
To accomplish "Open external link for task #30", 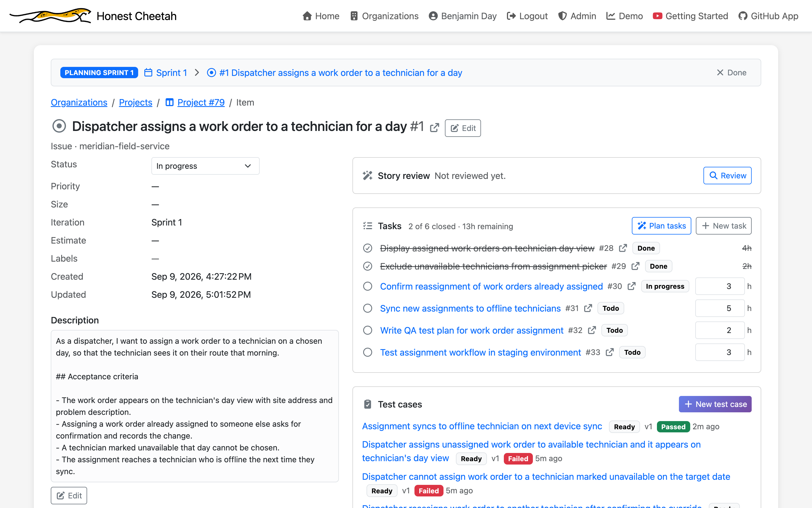I will coord(632,286).
